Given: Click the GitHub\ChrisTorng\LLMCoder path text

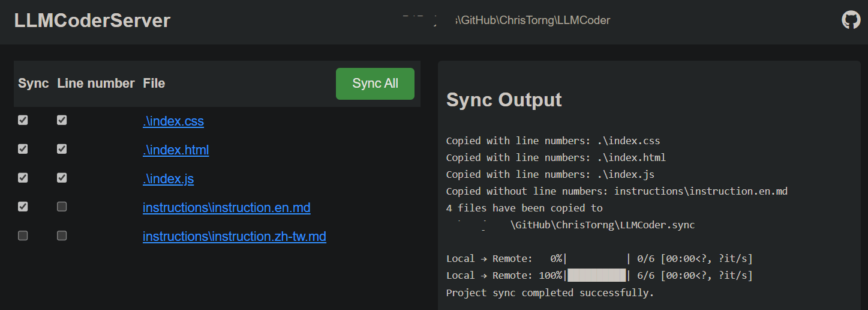Looking at the screenshot, I should 533,20.
